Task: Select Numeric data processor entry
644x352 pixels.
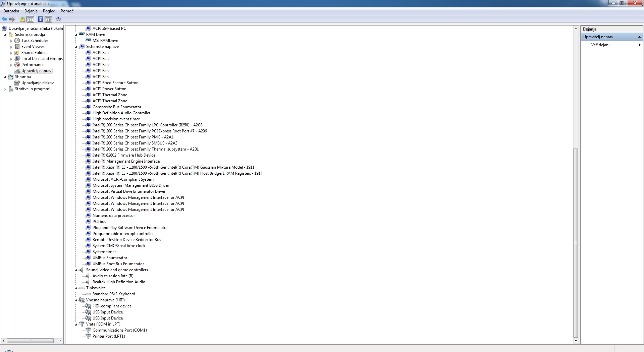Action: coord(114,216)
